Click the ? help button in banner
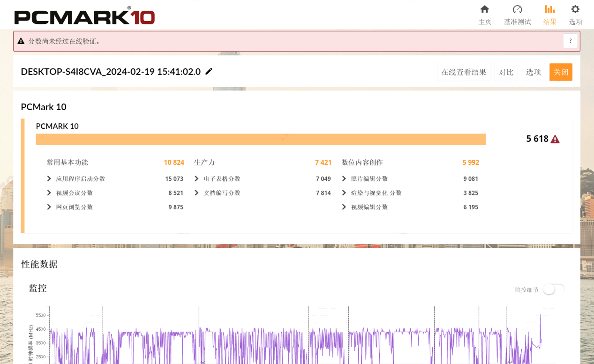 tap(570, 41)
